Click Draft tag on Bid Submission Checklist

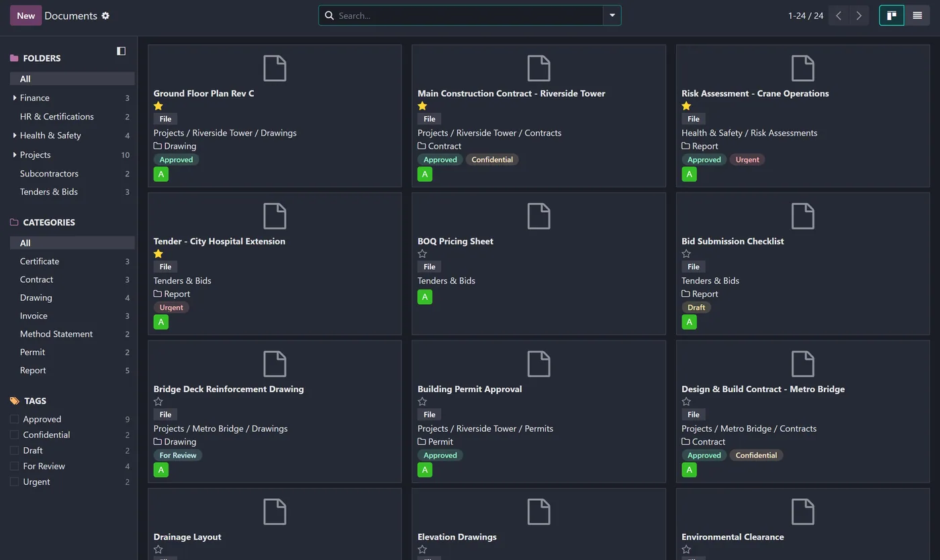pyautogui.click(x=696, y=308)
